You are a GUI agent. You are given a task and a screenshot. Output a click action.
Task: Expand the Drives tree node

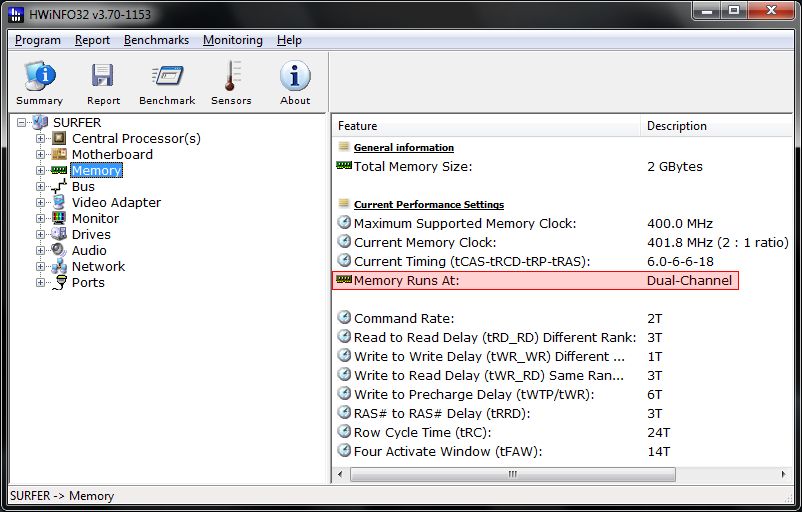coord(41,234)
